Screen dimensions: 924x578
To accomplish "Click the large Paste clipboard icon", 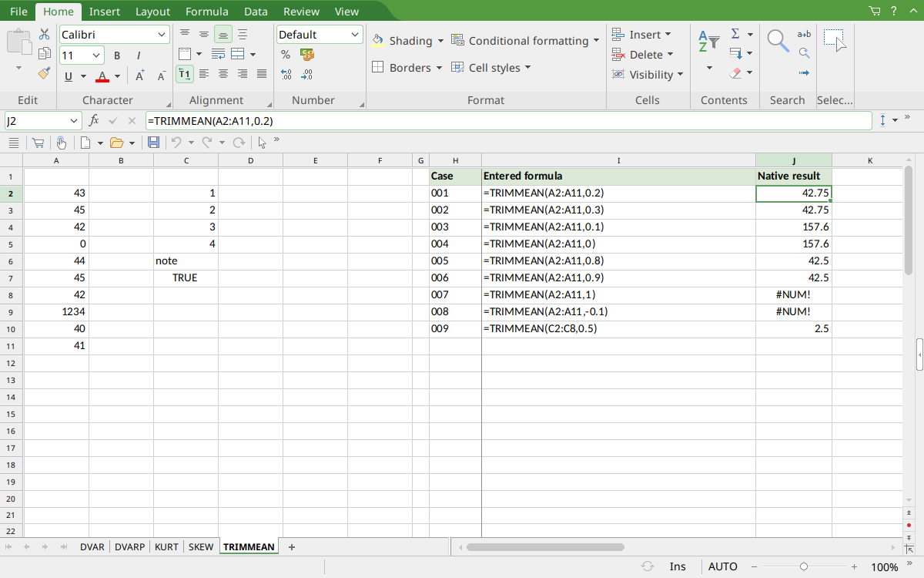I will [x=19, y=42].
